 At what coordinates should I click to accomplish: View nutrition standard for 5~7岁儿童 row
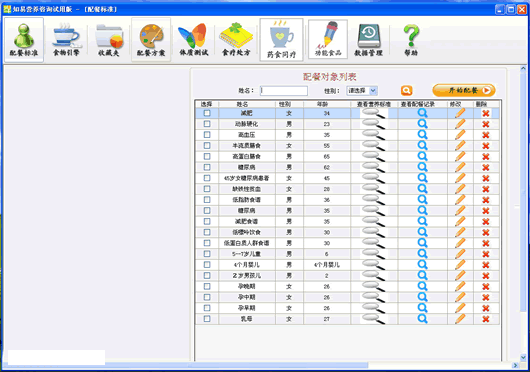click(x=374, y=254)
